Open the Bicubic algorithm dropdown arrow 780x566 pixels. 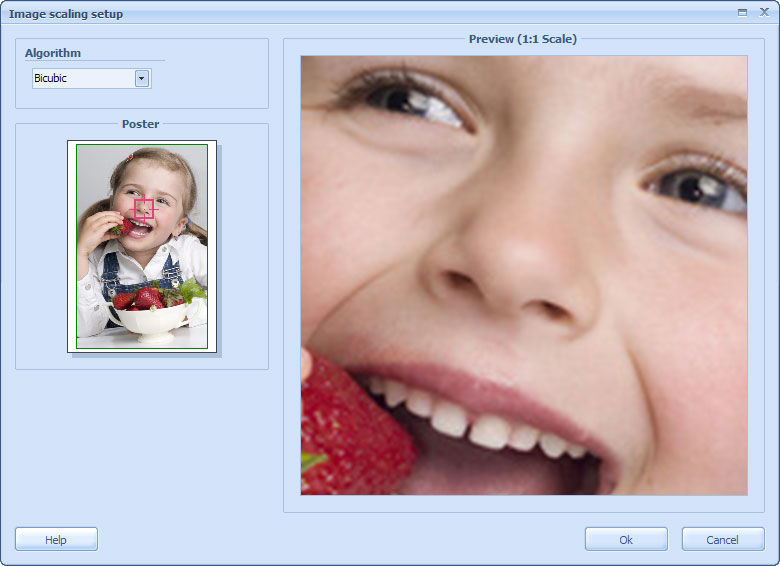coord(142,79)
